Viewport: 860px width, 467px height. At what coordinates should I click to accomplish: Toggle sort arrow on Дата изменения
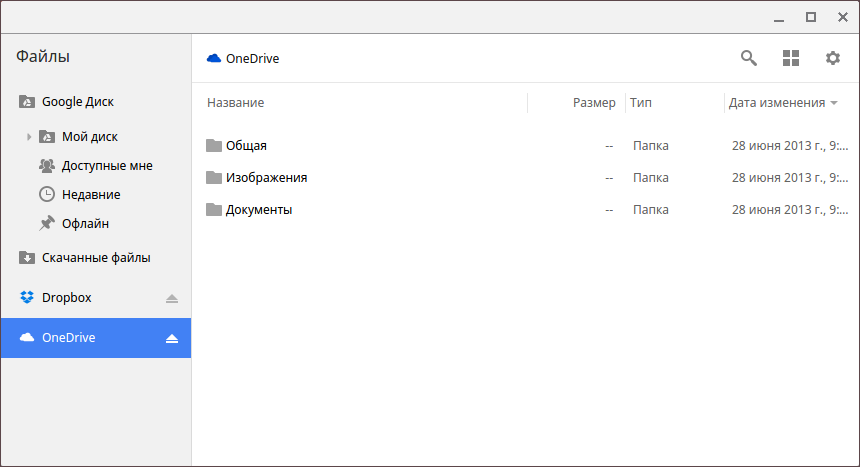[x=833, y=103]
